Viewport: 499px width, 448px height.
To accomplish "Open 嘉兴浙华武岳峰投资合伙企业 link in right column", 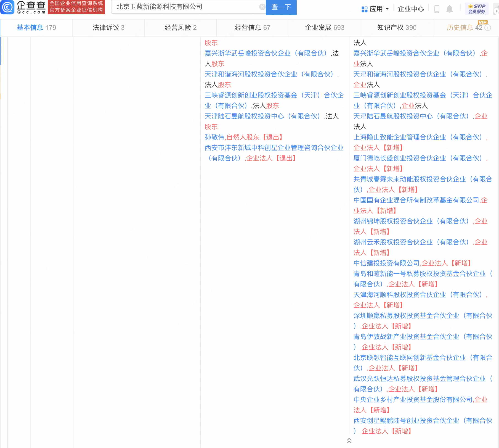I will tap(416, 53).
